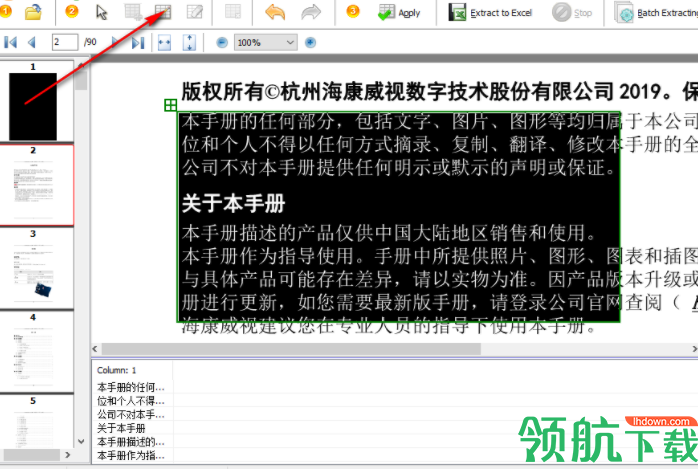
Task: Zoom in with the plus icon
Action: [x=310, y=43]
